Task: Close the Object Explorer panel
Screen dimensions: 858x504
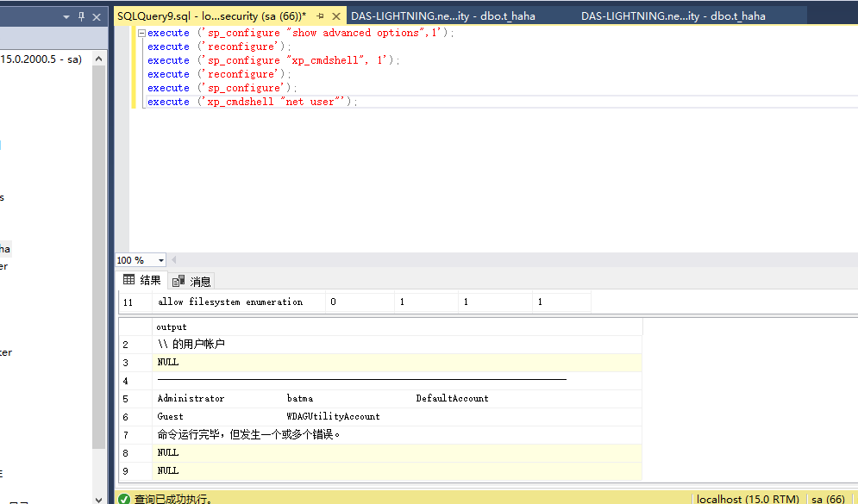Action: (97, 17)
